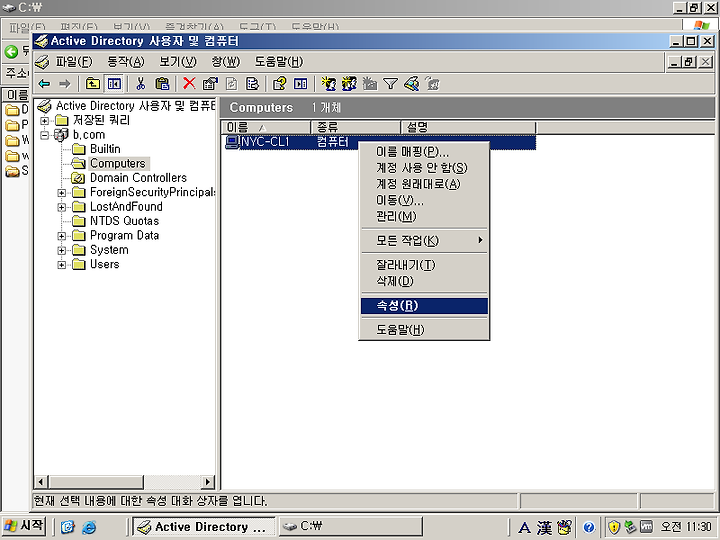Toggle the console tree show/hide icon

click(114, 84)
